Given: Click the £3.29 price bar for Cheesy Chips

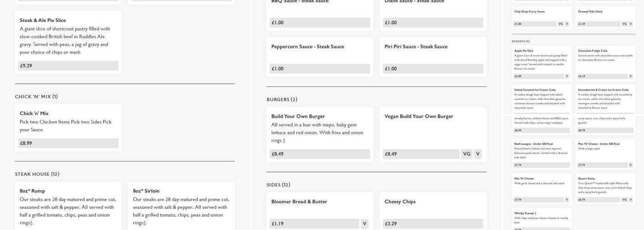Looking at the screenshot, I should pos(433,224).
